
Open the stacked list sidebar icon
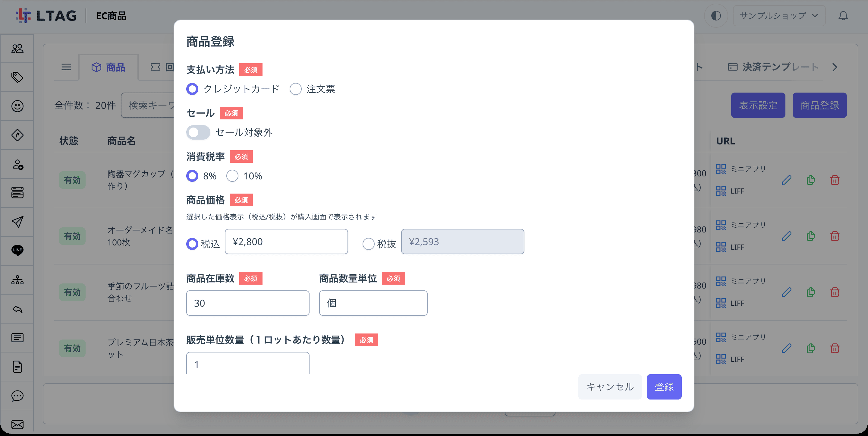pyautogui.click(x=17, y=193)
